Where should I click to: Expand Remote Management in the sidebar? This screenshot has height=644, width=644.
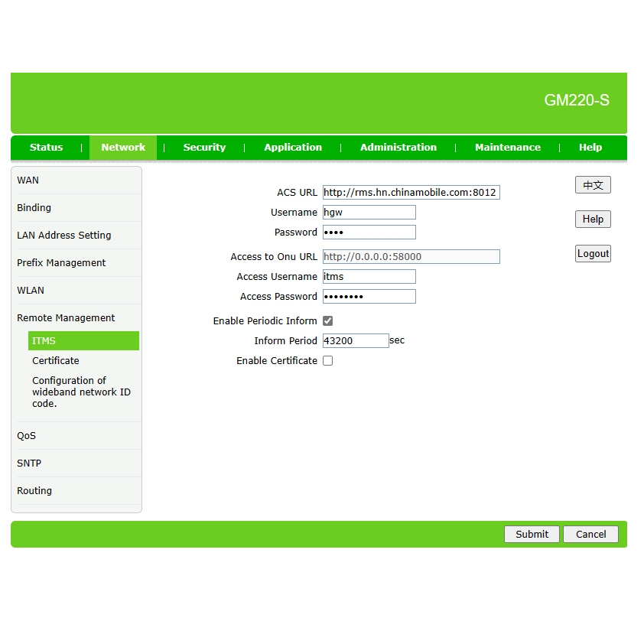pos(66,318)
